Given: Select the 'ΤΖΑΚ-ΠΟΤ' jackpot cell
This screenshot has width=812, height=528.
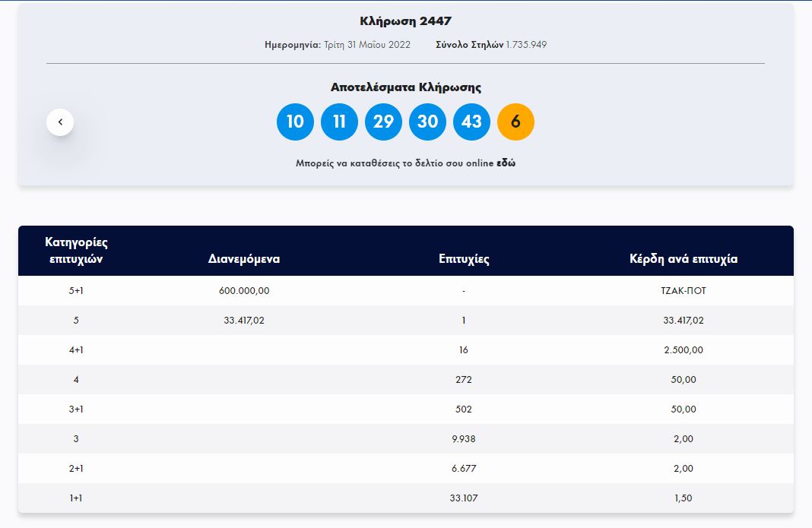Looking at the screenshot, I should pyautogui.click(x=684, y=291).
